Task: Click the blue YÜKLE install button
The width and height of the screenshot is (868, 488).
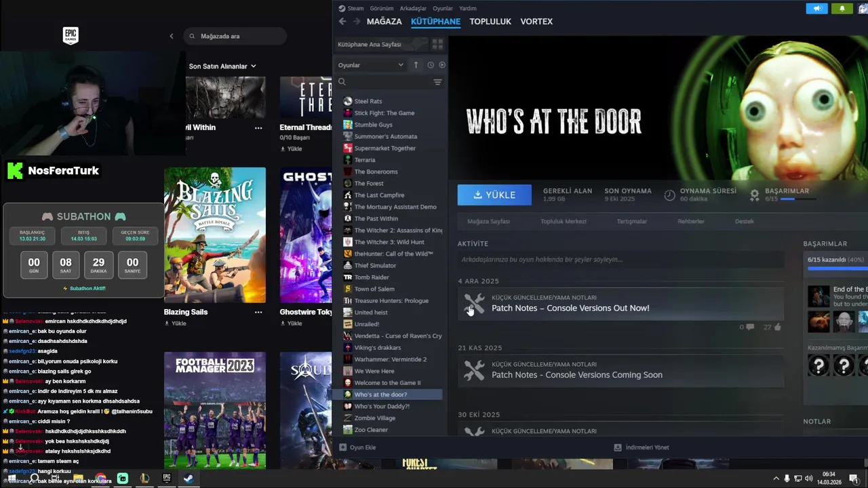Action: [x=494, y=195]
